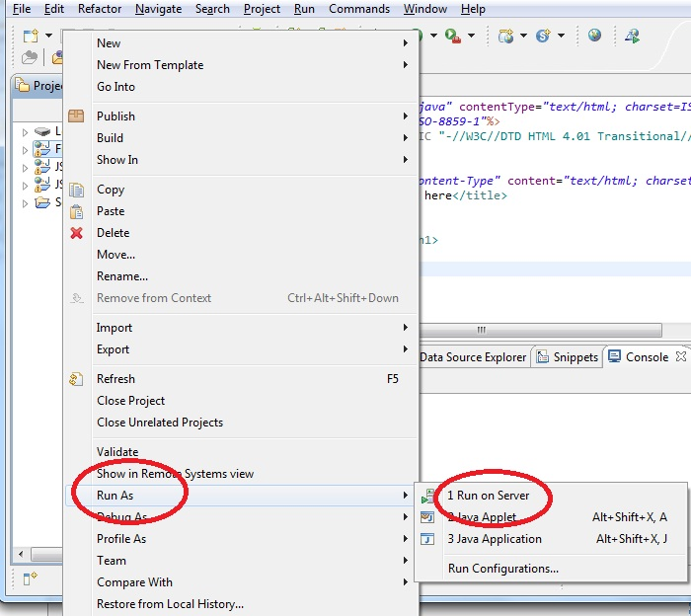Viewport: 691px width, 616px height.
Task: Open Run Configurations... dialog
Action: (x=502, y=569)
